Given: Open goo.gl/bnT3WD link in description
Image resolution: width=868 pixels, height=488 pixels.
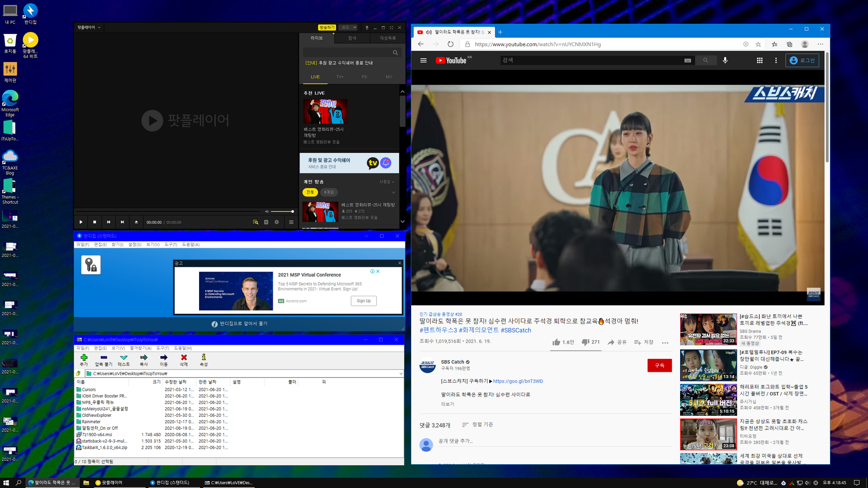Looking at the screenshot, I should [x=518, y=381].
